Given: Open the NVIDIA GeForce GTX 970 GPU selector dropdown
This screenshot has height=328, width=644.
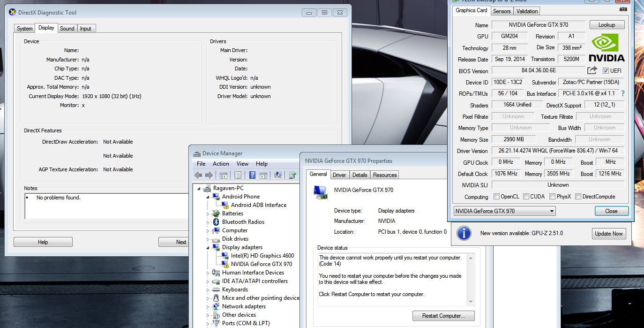Looking at the screenshot, I should click(504, 211).
